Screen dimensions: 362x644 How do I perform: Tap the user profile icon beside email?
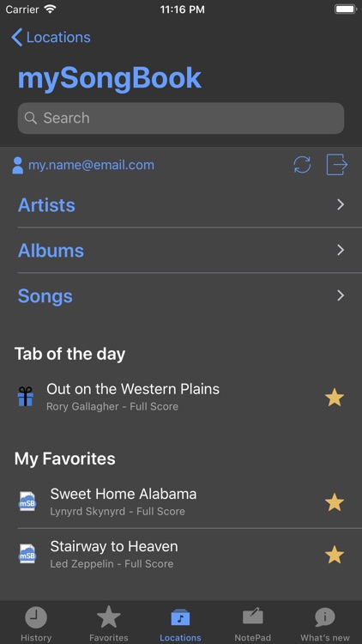pos(18,166)
